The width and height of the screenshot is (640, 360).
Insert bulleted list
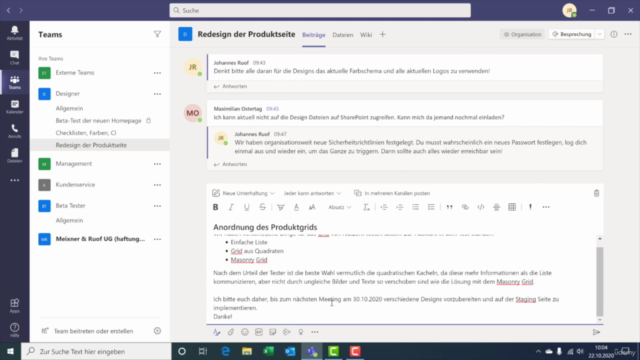416,207
